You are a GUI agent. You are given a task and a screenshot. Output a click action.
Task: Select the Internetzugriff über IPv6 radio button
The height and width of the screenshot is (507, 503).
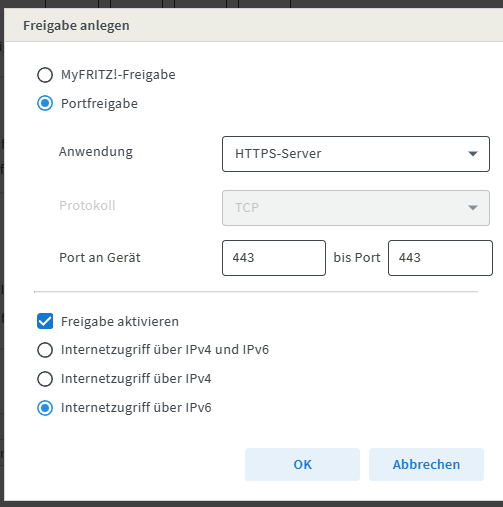point(45,408)
